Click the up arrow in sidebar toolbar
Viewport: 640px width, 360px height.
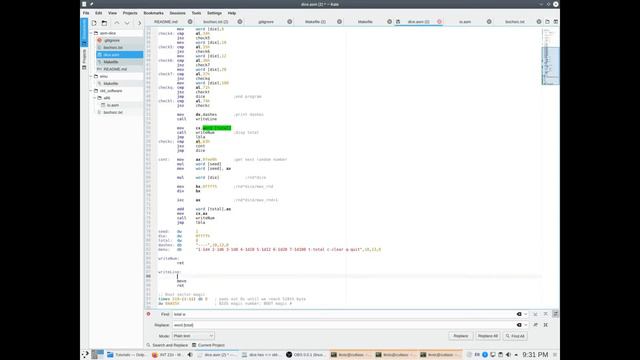pos(117,23)
